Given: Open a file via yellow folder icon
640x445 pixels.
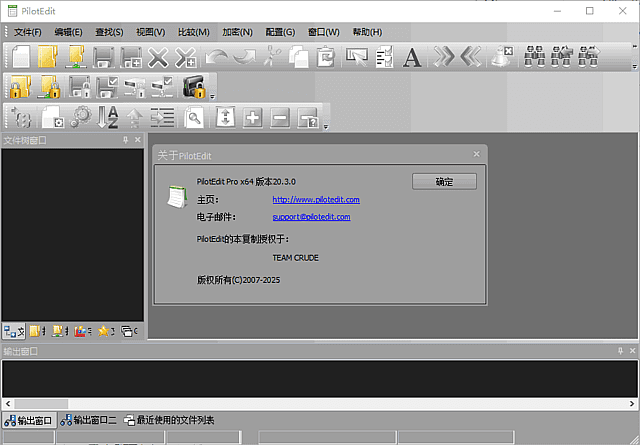Looking at the screenshot, I should [x=48, y=56].
